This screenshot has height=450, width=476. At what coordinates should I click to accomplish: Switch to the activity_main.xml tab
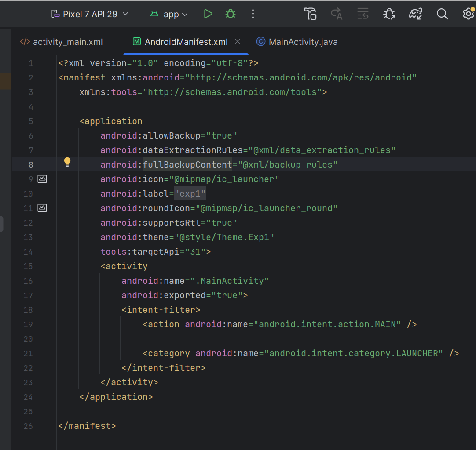click(62, 42)
